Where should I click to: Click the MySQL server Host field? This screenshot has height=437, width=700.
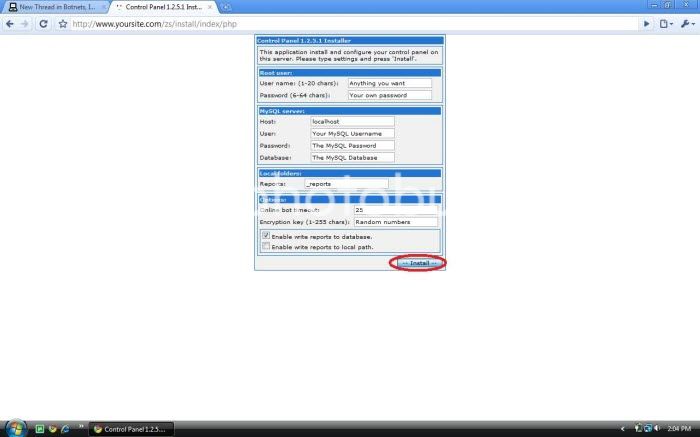pos(352,121)
